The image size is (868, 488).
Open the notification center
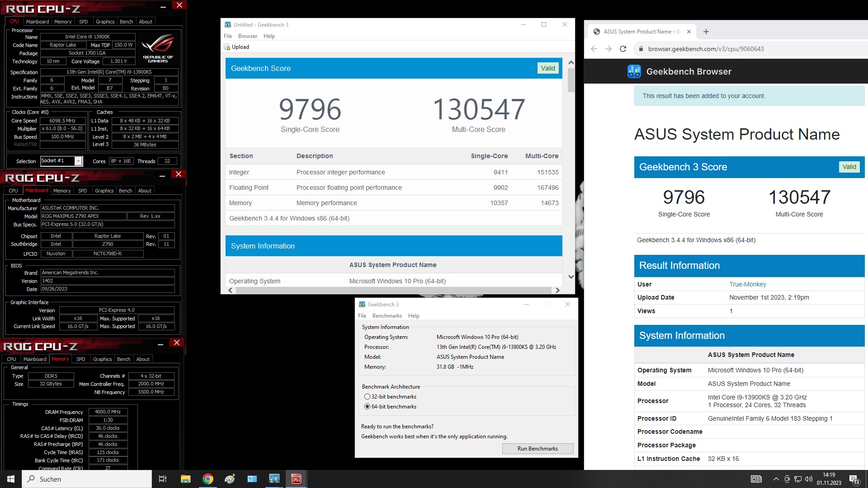854,479
